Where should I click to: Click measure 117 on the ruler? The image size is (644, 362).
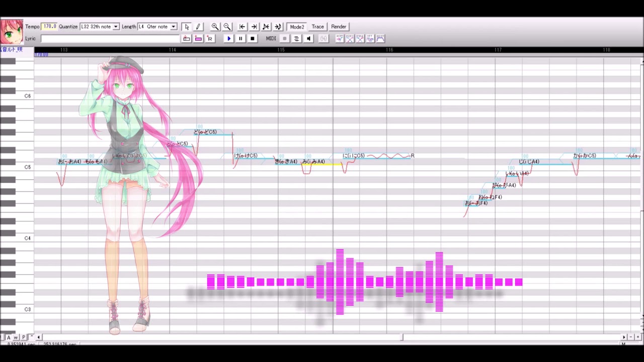[x=498, y=50]
